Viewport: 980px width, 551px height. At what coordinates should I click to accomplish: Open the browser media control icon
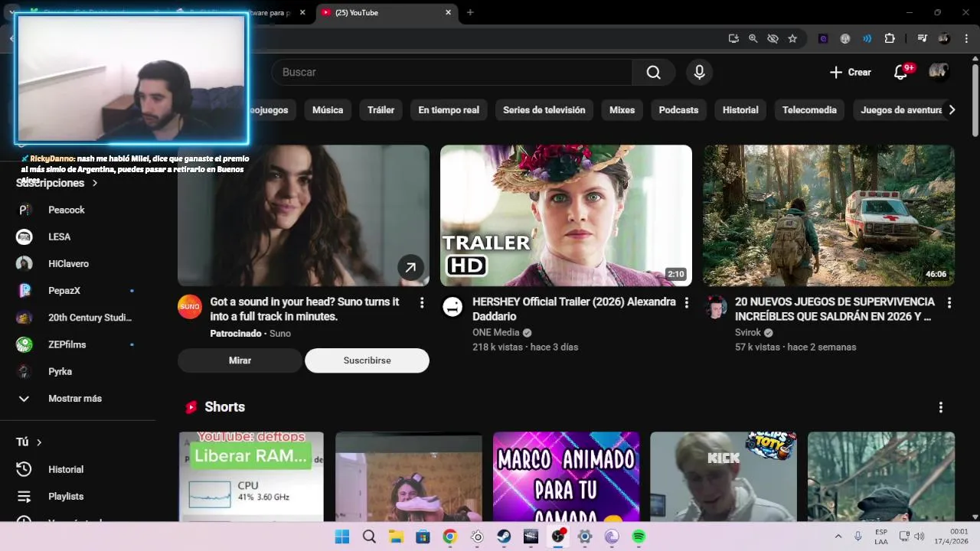[923, 38]
